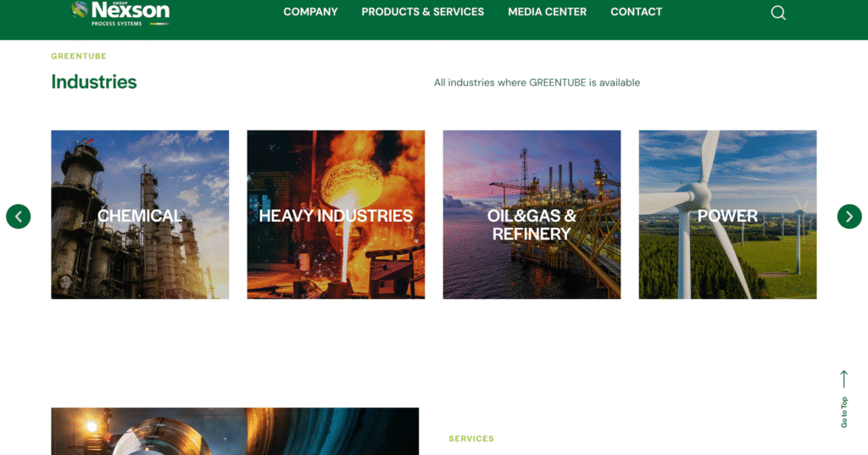Click the Go to Top upward arrow
Viewport: 868px width, 455px height.
843,380
